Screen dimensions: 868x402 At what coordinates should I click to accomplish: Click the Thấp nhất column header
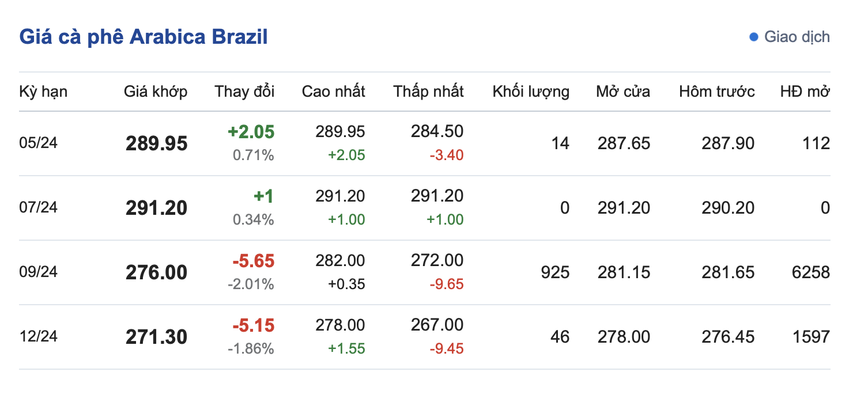(x=428, y=92)
